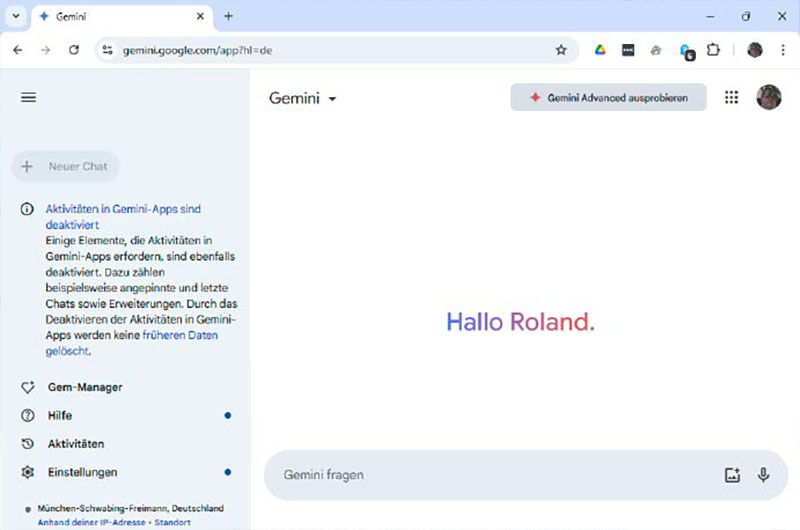The height and width of the screenshot is (530, 800).
Task: Open Gem-Manager from the sidebar
Action: 85,387
